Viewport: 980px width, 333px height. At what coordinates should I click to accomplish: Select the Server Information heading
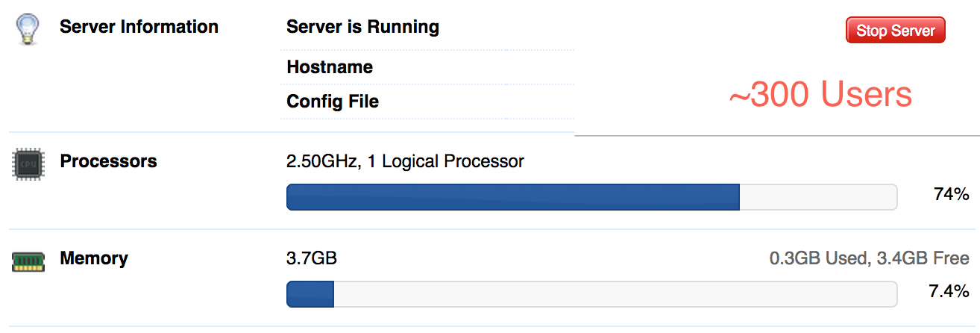[x=139, y=27]
